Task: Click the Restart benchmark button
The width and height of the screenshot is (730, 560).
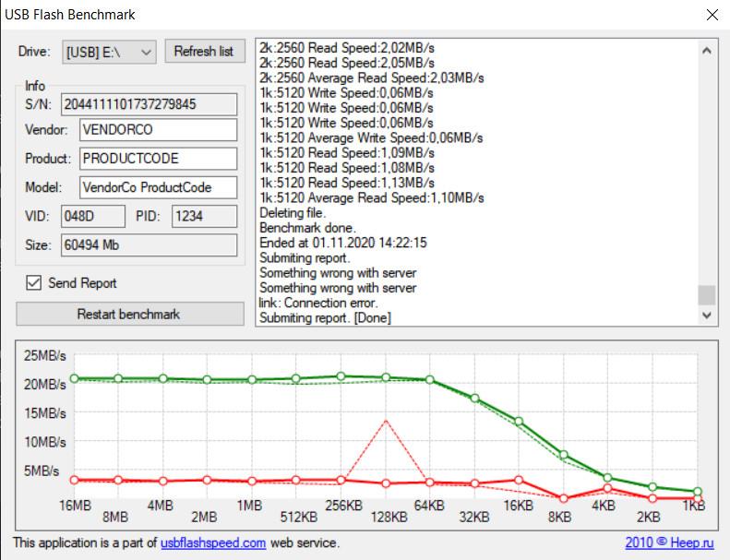Action: coord(130,315)
